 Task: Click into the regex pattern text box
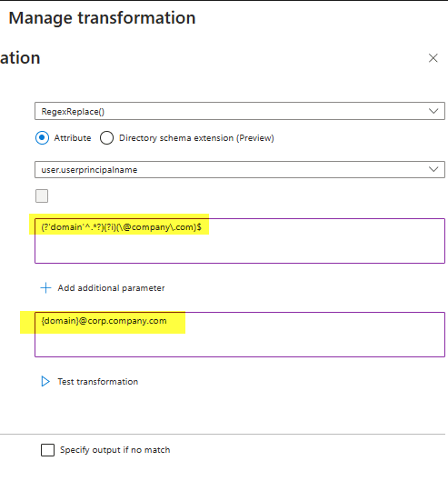pos(240,241)
